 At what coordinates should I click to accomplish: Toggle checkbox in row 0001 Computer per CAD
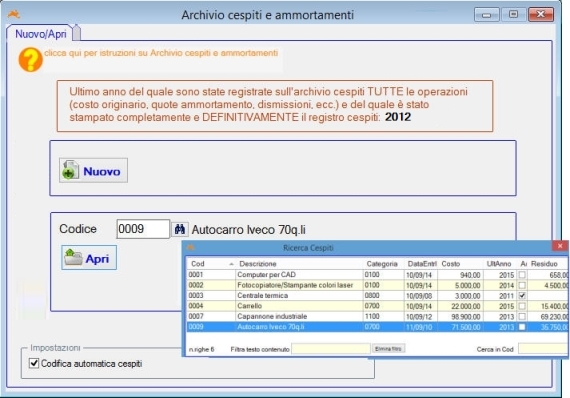coord(522,275)
